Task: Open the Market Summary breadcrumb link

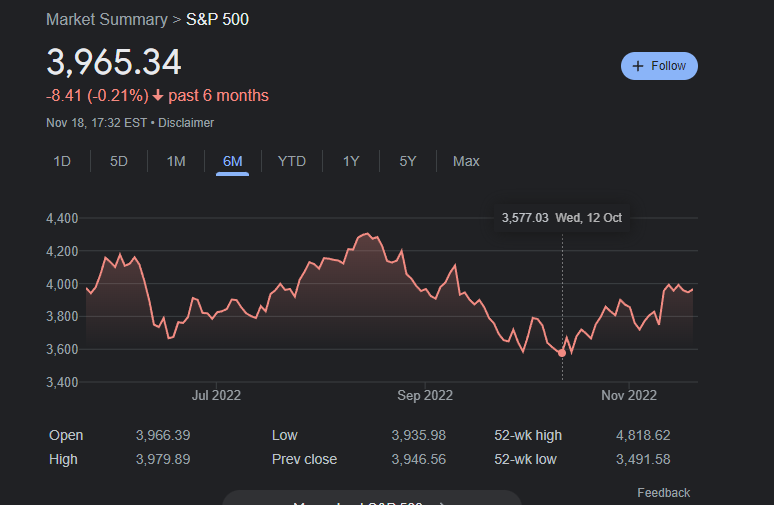Action: [x=107, y=20]
